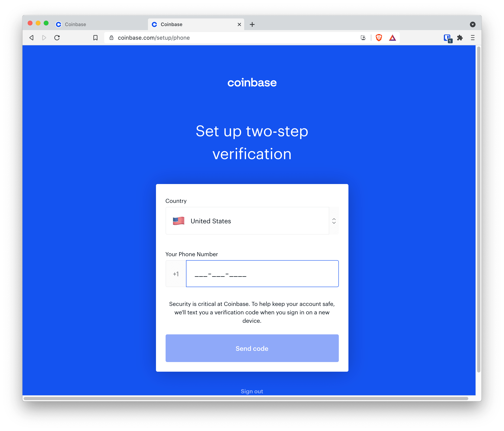Click the phone number input field

(263, 274)
